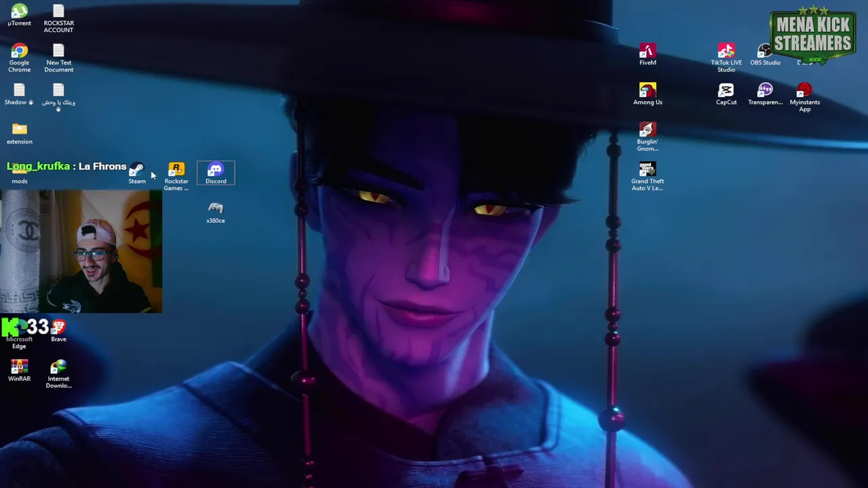Select the Transparen... purple quote shortcut

(x=765, y=94)
